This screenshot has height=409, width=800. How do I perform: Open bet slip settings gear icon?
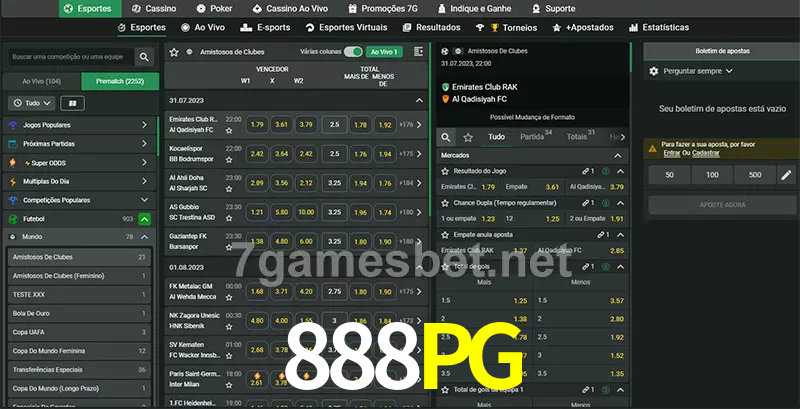(x=654, y=71)
